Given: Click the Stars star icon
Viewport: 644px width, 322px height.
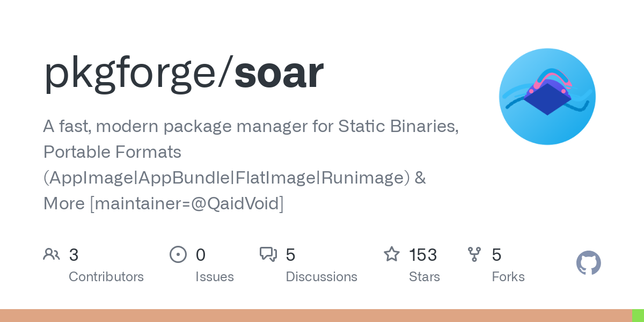Looking at the screenshot, I should tap(392, 254).
